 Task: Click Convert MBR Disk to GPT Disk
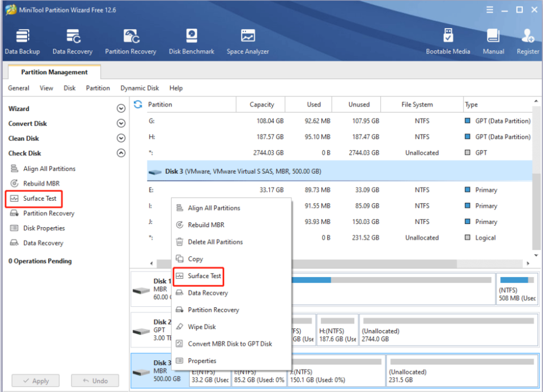pos(230,344)
